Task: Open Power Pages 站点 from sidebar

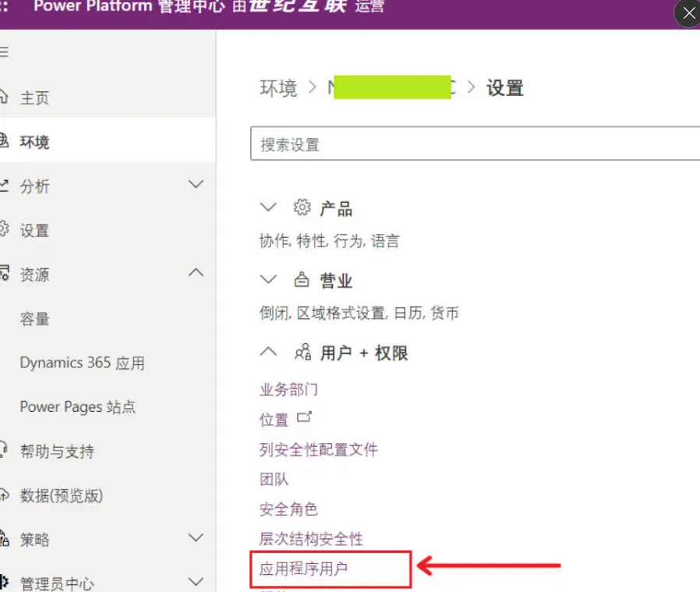Action: pyautogui.click(x=77, y=406)
